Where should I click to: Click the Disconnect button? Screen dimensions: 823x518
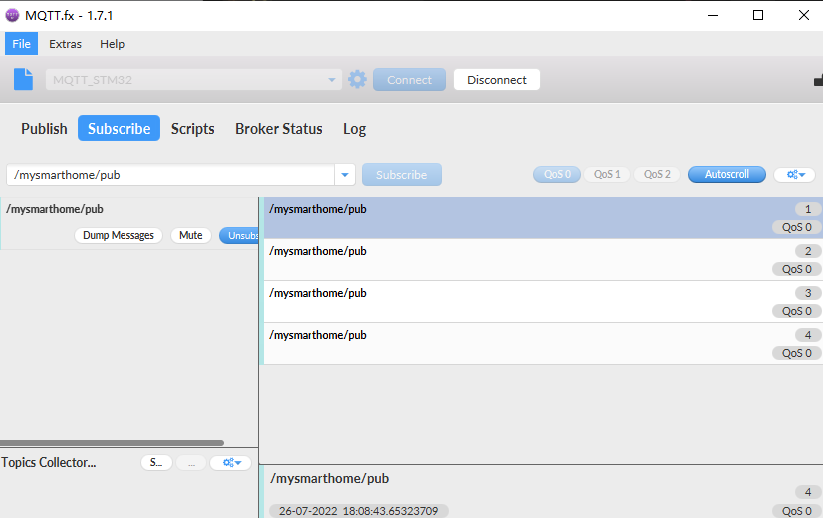pyautogui.click(x=496, y=80)
